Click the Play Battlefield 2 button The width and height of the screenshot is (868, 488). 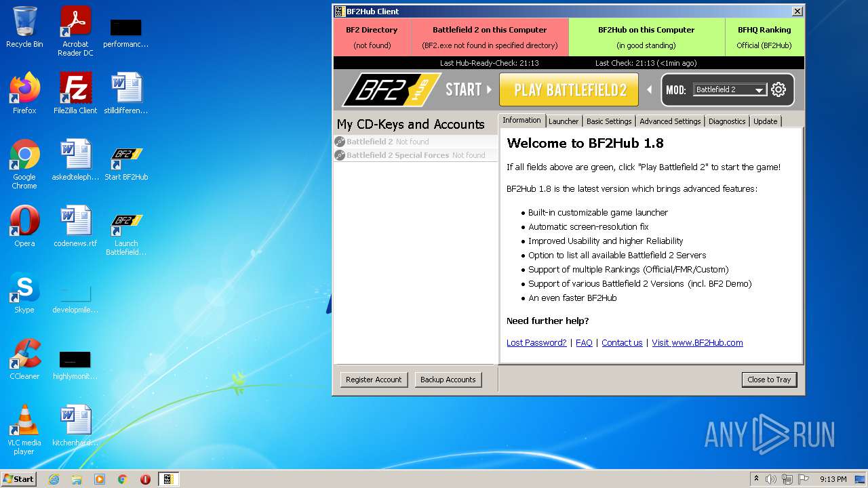[569, 89]
